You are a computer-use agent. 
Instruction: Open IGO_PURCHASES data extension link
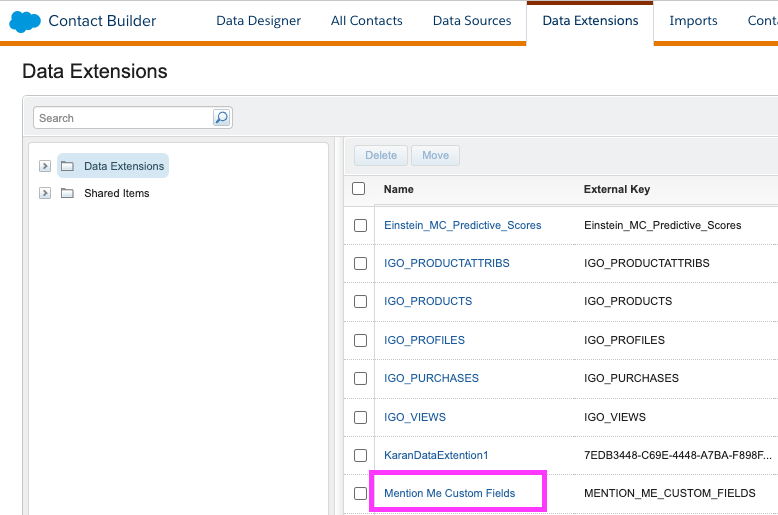coord(431,378)
